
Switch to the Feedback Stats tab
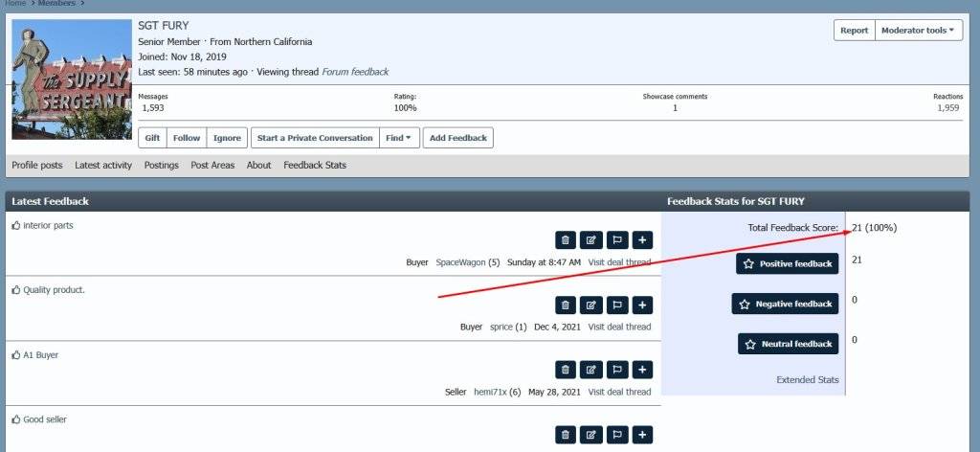pos(315,166)
